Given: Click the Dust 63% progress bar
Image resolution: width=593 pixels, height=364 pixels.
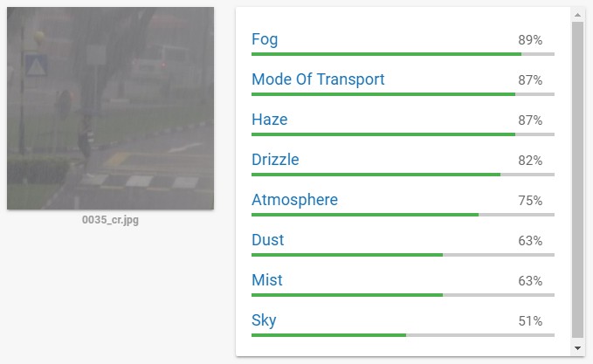Looking at the screenshot, I should pyautogui.click(x=403, y=255).
